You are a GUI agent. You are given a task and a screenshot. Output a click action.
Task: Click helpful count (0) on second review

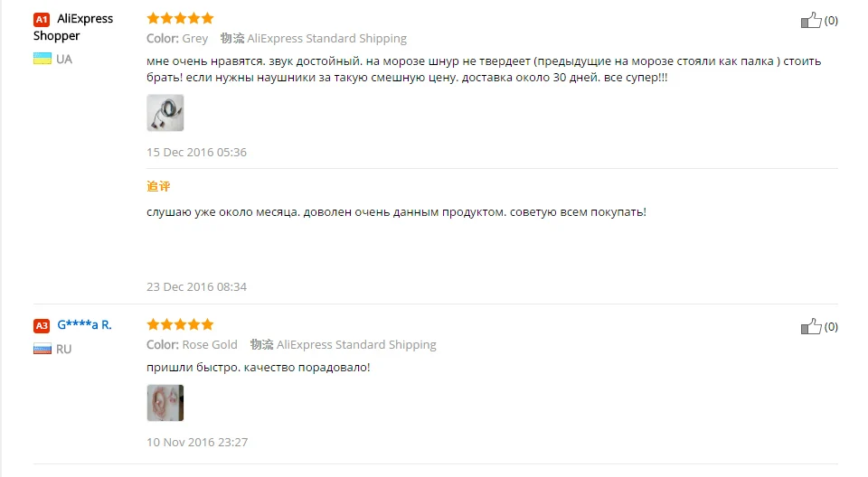click(x=831, y=326)
